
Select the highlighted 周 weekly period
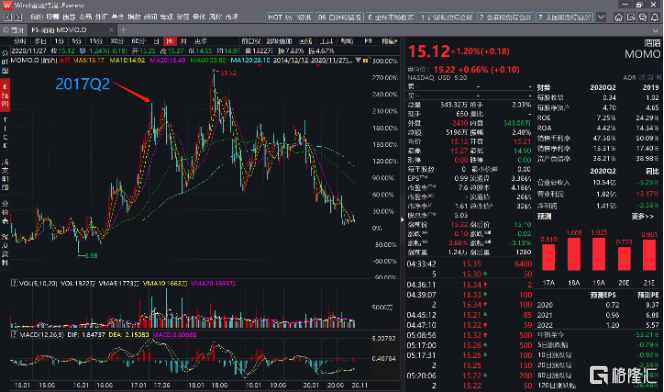tap(170, 41)
